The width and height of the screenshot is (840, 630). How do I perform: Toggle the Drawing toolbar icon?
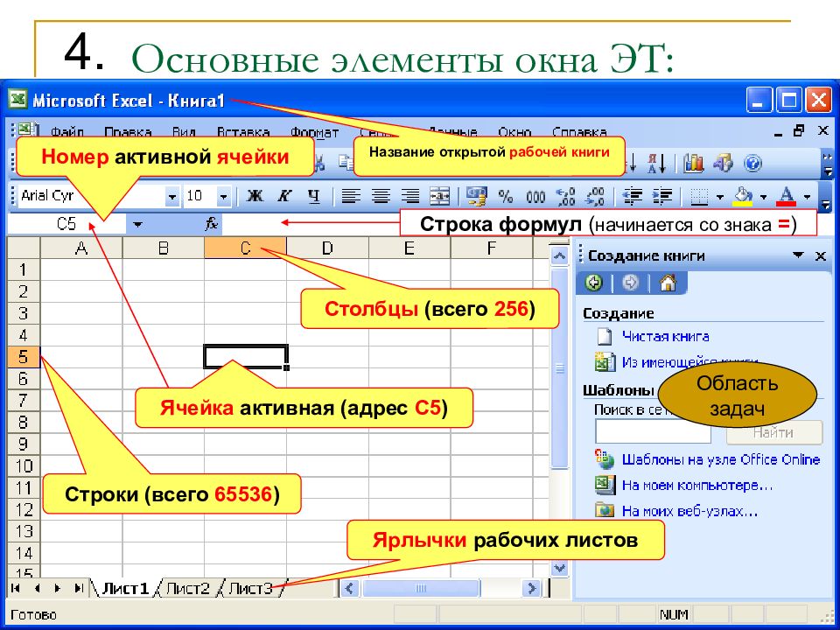point(723,163)
